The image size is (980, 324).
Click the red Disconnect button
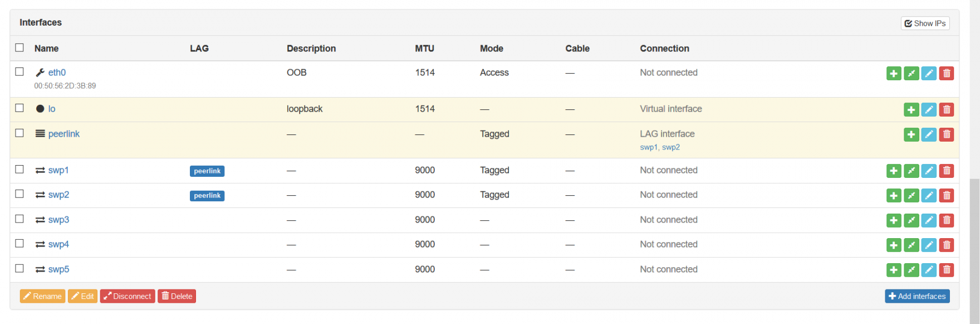128,296
